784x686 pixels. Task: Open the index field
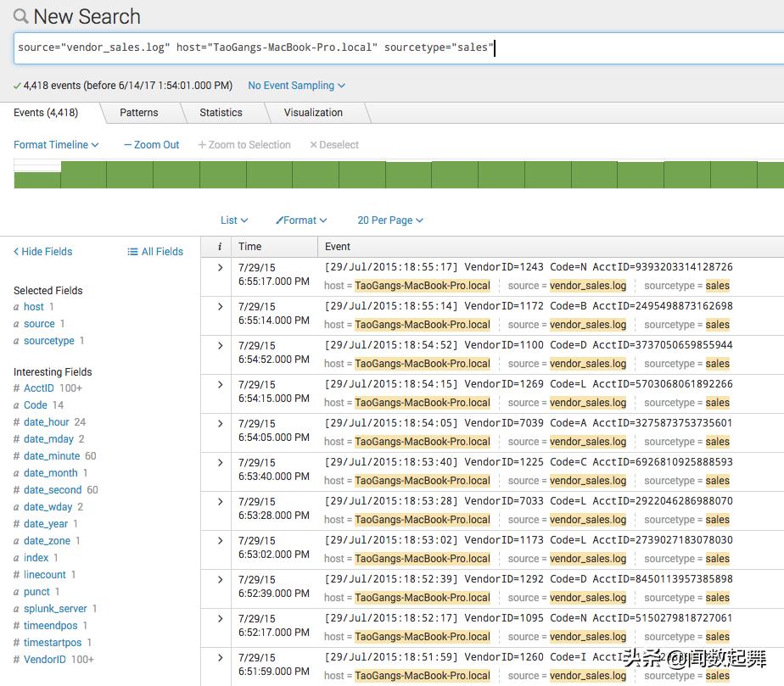36,558
